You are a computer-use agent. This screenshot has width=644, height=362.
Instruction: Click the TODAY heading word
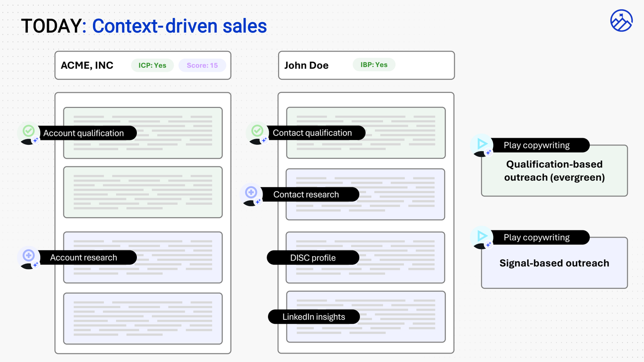click(x=51, y=26)
